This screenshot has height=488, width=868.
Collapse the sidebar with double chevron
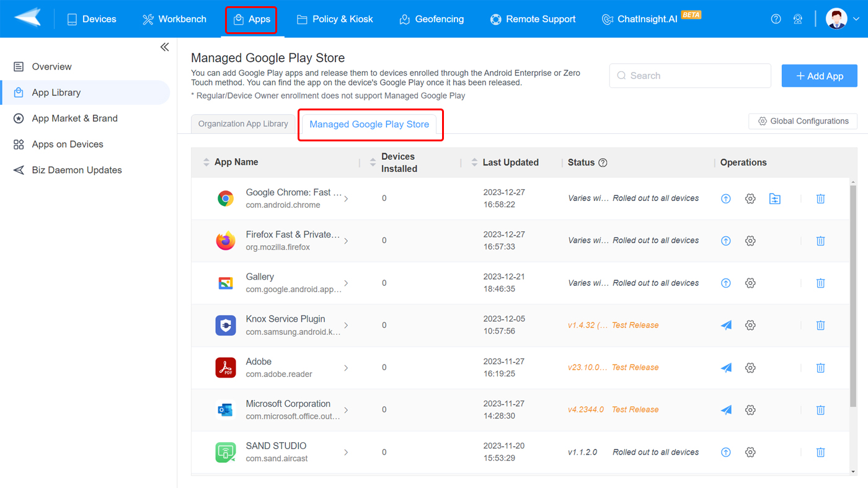click(164, 47)
